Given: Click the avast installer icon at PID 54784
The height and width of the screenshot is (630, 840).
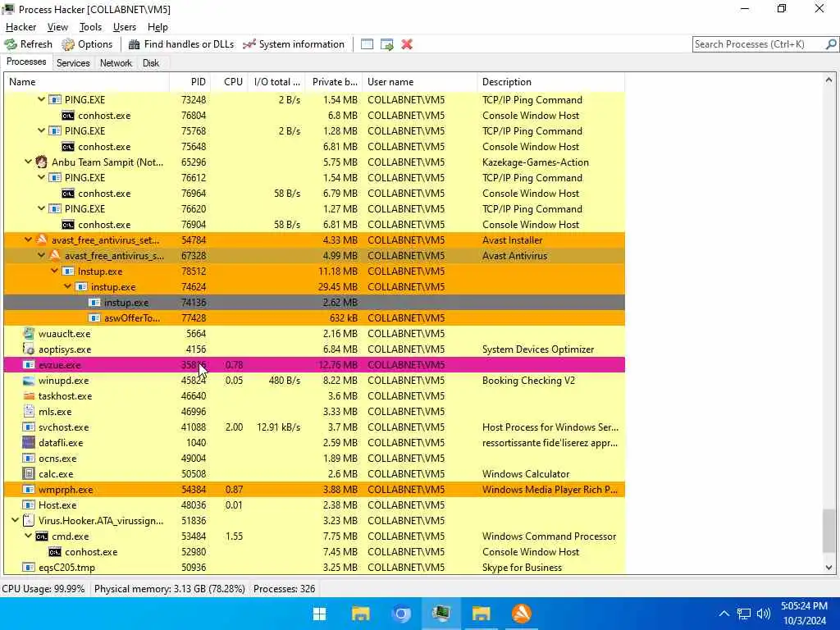Looking at the screenshot, I should [41, 240].
